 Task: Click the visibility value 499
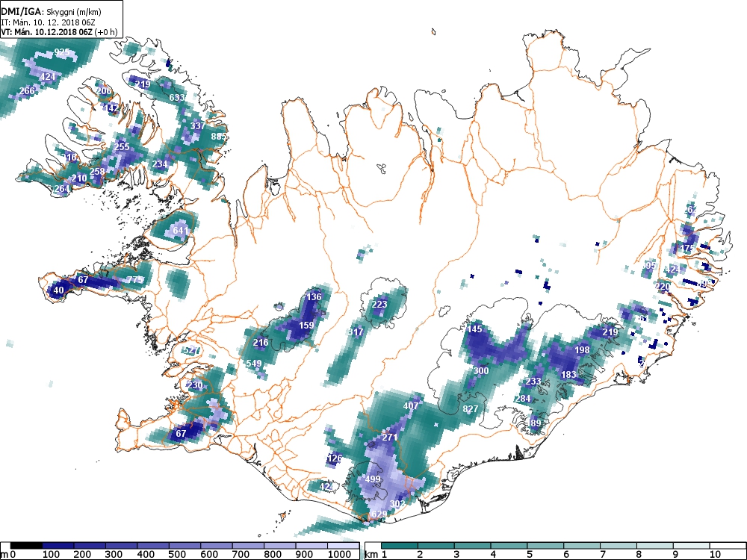pyautogui.click(x=373, y=479)
